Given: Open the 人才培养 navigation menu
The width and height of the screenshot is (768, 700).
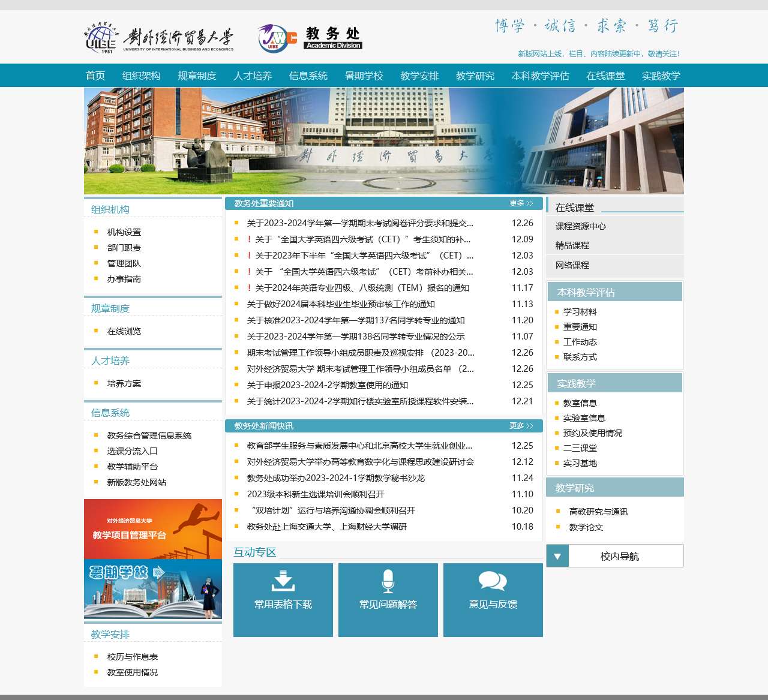Looking at the screenshot, I should click(253, 76).
